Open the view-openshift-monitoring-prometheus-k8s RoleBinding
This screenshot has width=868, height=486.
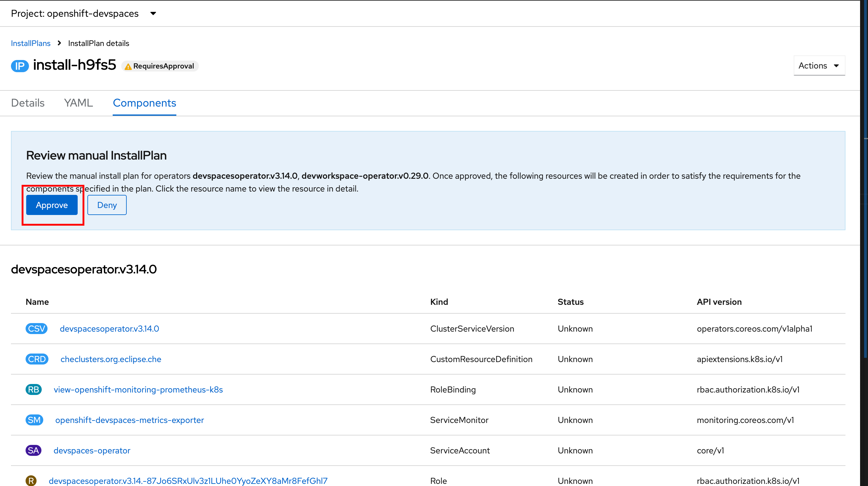pyautogui.click(x=138, y=390)
